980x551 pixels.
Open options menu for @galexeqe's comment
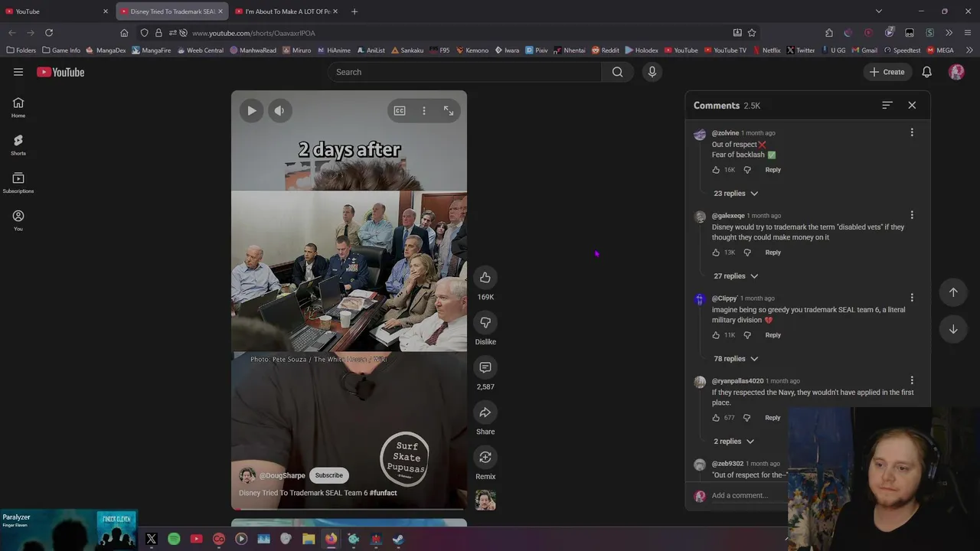point(912,215)
